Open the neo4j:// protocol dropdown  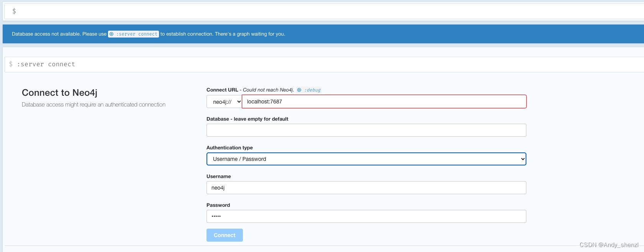[224, 102]
